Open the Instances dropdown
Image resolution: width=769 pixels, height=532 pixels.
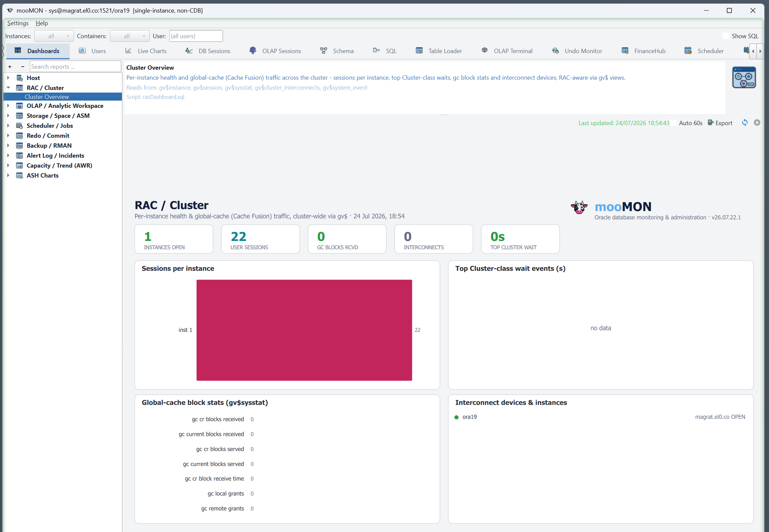(x=54, y=36)
